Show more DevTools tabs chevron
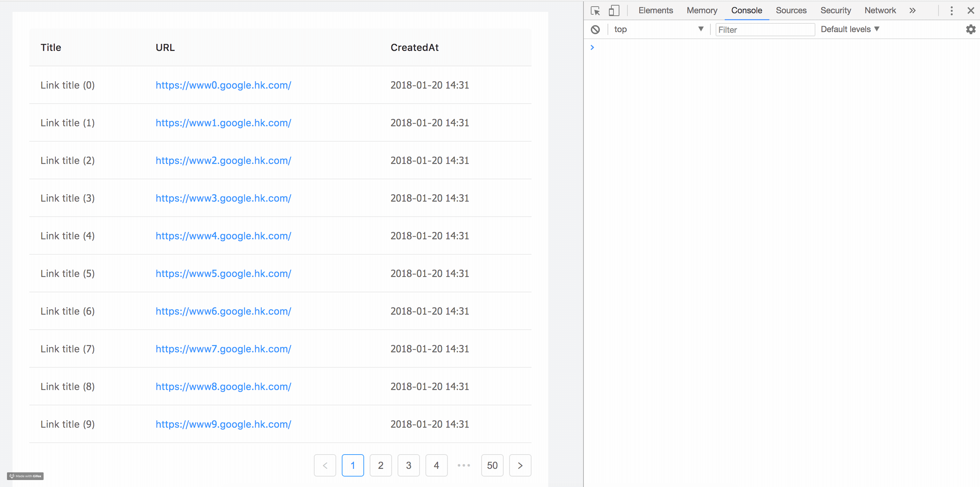Screen dimensions: 980x487 [912, 11]
